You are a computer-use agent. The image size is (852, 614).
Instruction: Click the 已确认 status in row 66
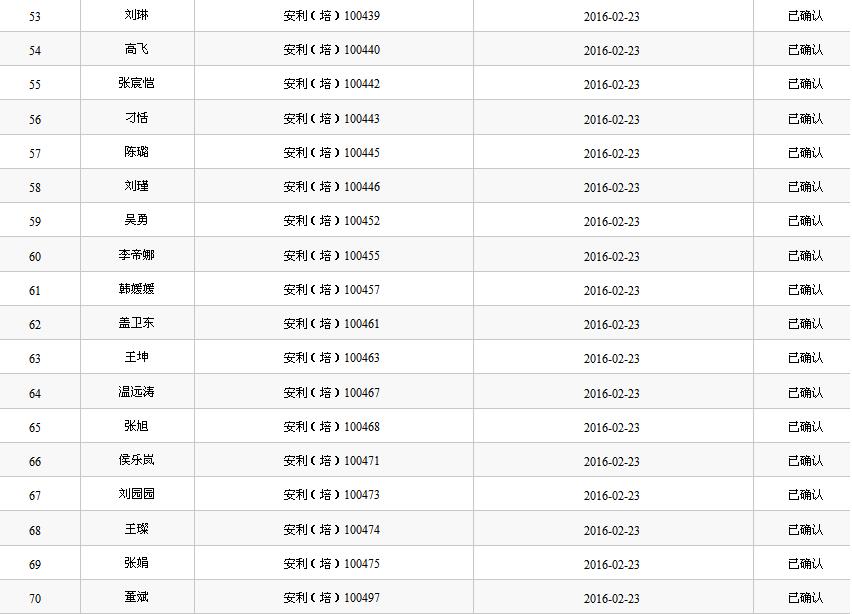coord(805,461)
